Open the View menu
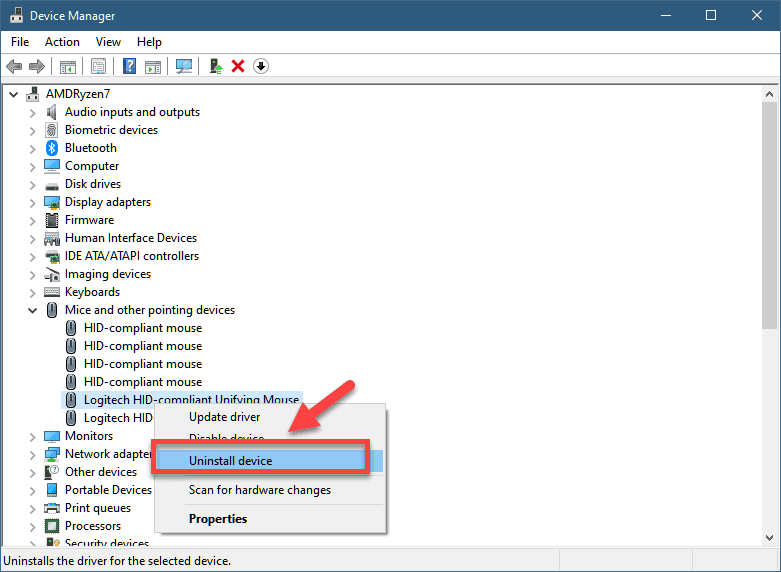 108,42
